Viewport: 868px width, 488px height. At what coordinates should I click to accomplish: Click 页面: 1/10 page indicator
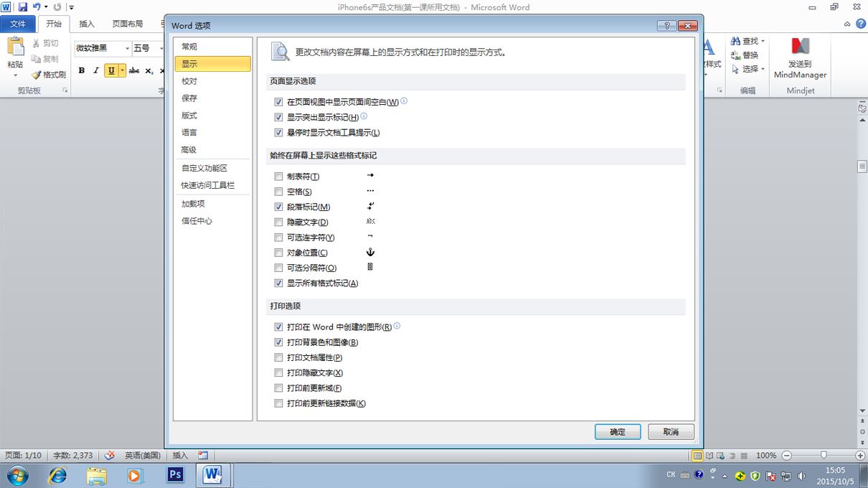coord(24,456)
